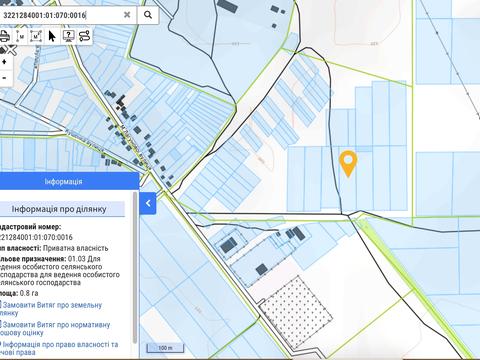Select the area measurement tool

pos(36,36)
